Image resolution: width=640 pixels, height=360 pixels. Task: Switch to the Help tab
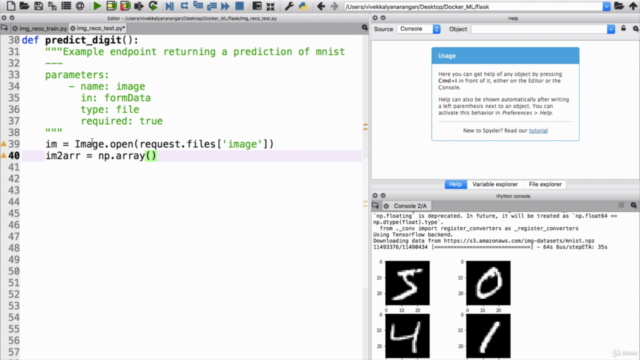point(456,184)
